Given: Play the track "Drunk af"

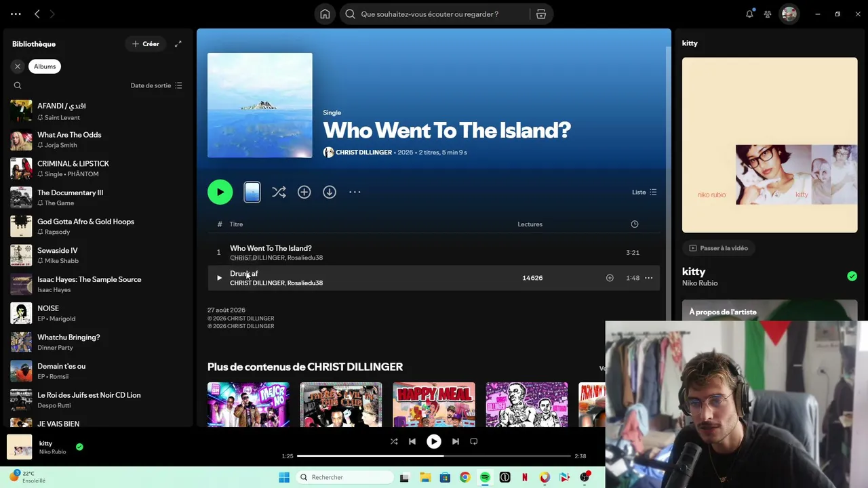Looking at the screenshot, I should [219, 278].
